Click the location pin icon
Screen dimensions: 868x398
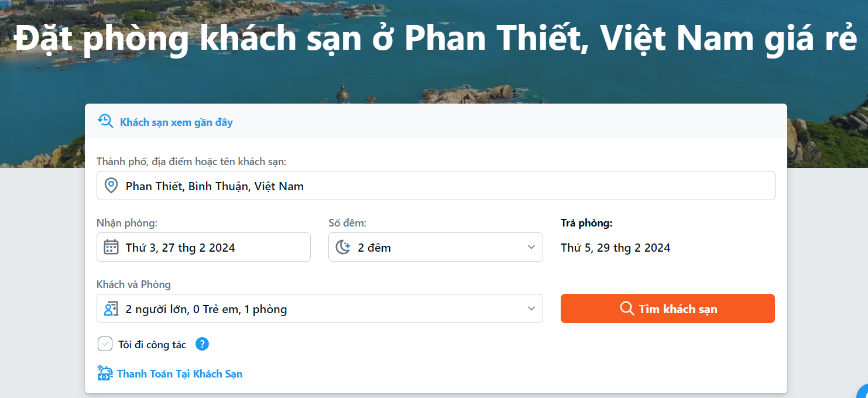pyautogui.click(x=111, y=186)
